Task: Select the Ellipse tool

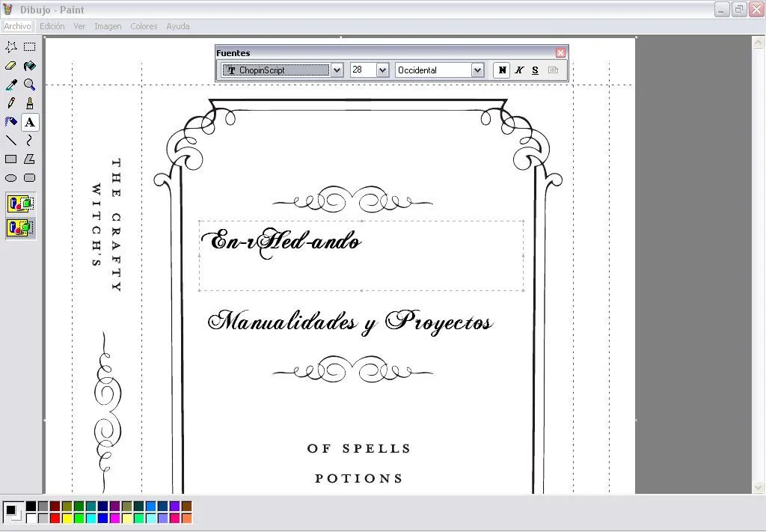Action: click(10, 177)
